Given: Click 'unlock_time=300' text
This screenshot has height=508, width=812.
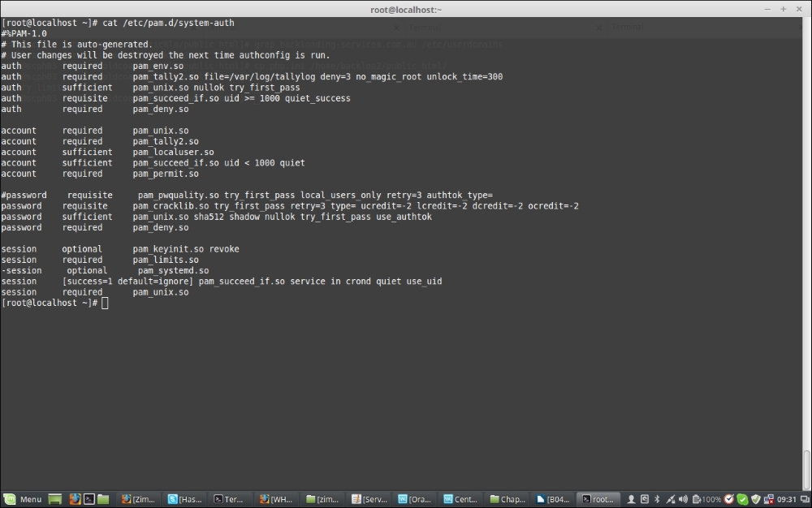Looking at the screenshot, I should coord(464,76).
